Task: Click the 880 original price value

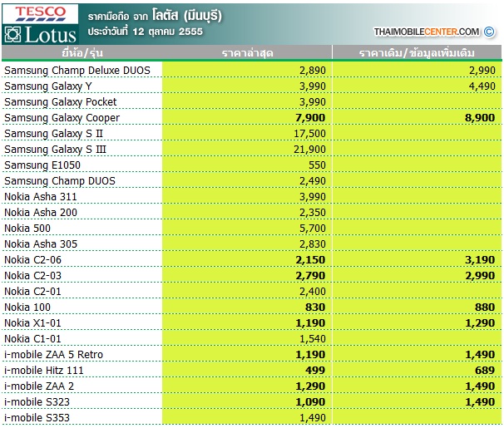Action: [485, 307]
